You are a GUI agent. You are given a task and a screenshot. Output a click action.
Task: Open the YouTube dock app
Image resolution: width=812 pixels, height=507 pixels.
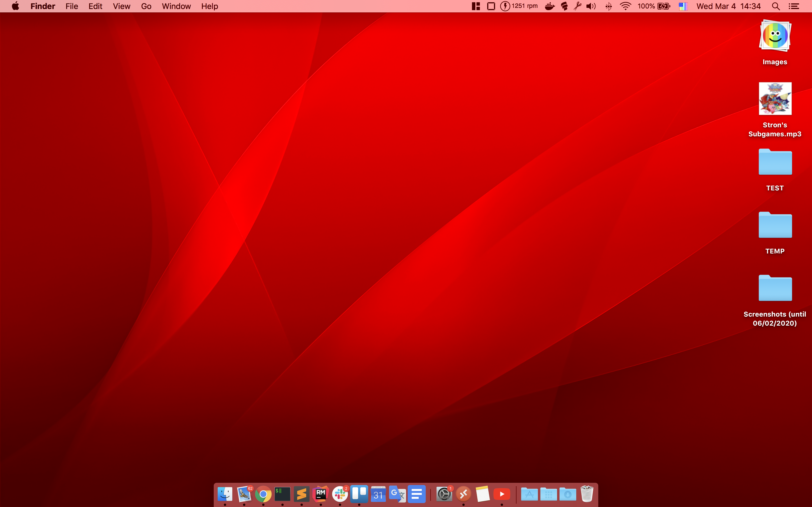tap(502, 494)
